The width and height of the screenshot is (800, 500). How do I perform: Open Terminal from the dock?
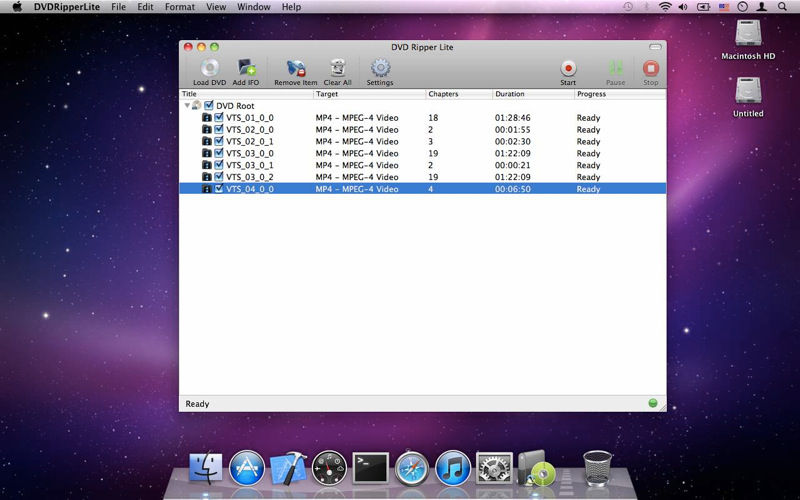371,468
